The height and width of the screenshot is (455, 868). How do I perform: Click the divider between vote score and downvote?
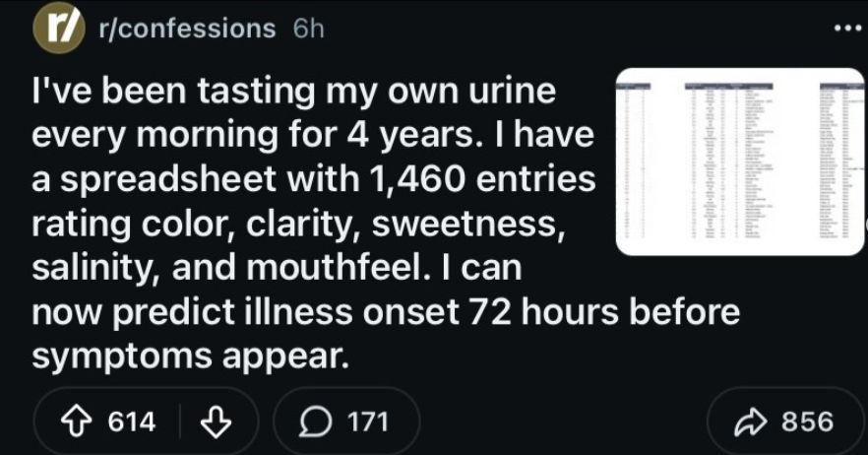(x=180, y=422)
